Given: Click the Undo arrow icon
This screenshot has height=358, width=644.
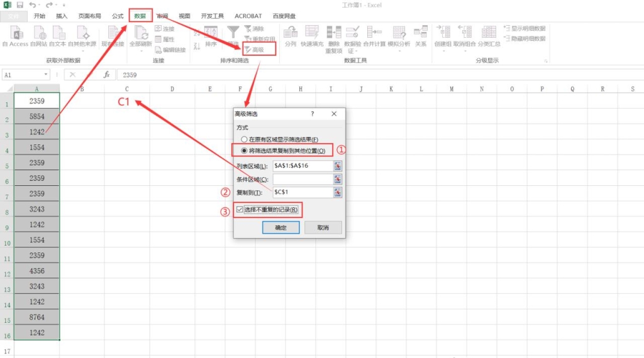Looking at the screenshot, I should click(33, 5).
